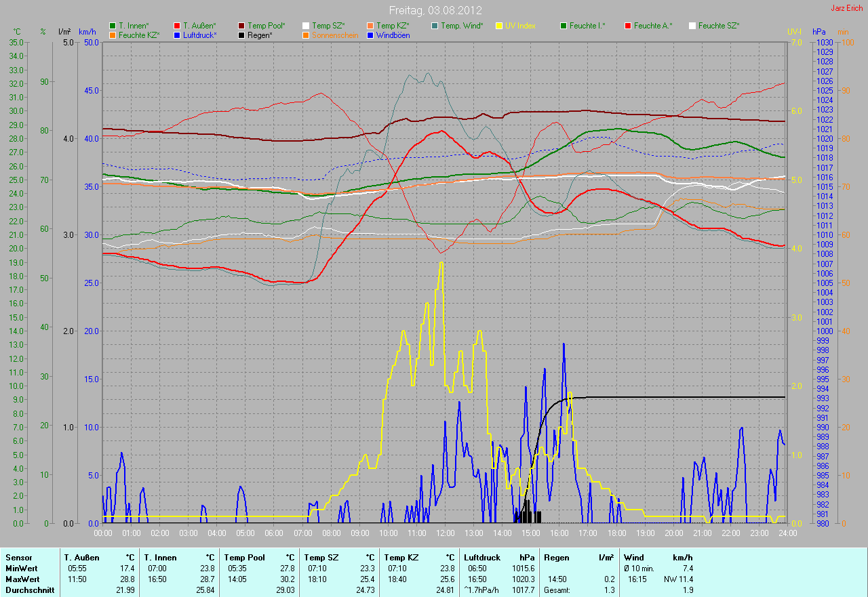Click the white Feuchte SZ legend swatch
Screen dimensions: 868x597
(x=692, y=26)
